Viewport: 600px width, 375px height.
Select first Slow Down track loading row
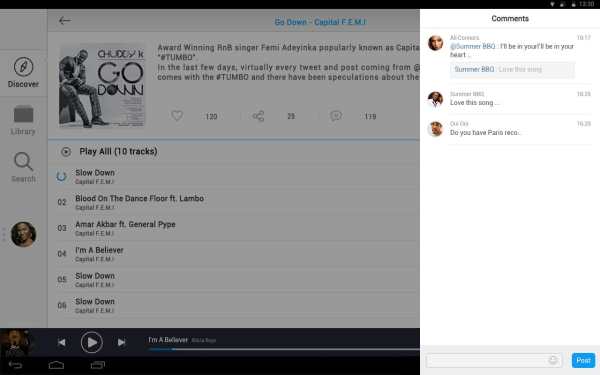234,176
